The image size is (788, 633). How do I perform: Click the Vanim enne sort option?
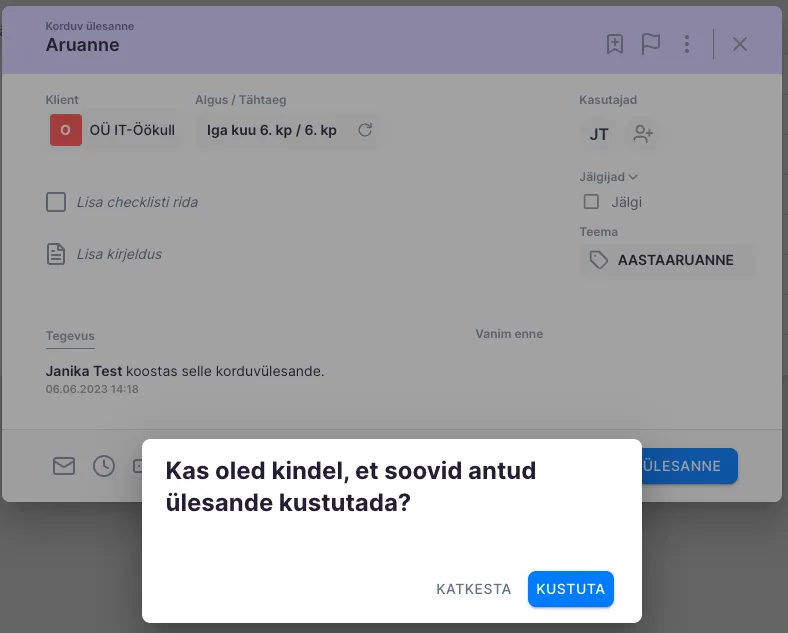509,334
